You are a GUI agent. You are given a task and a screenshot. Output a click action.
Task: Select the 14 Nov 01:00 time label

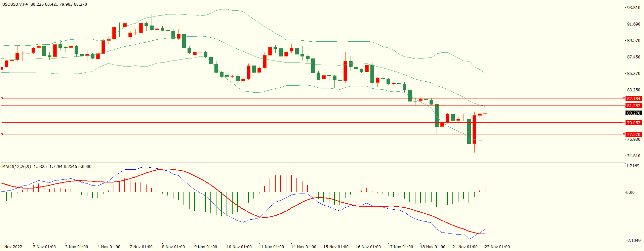303,247
